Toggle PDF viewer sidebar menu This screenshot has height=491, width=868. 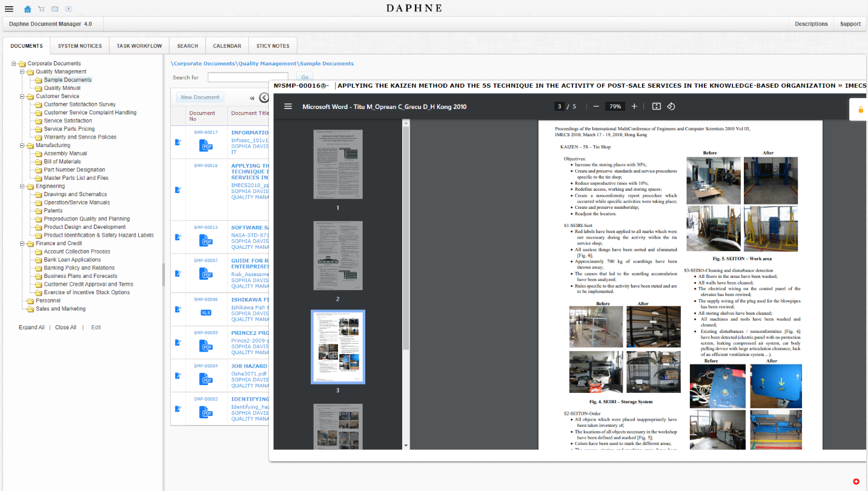[x=288, y=107]
